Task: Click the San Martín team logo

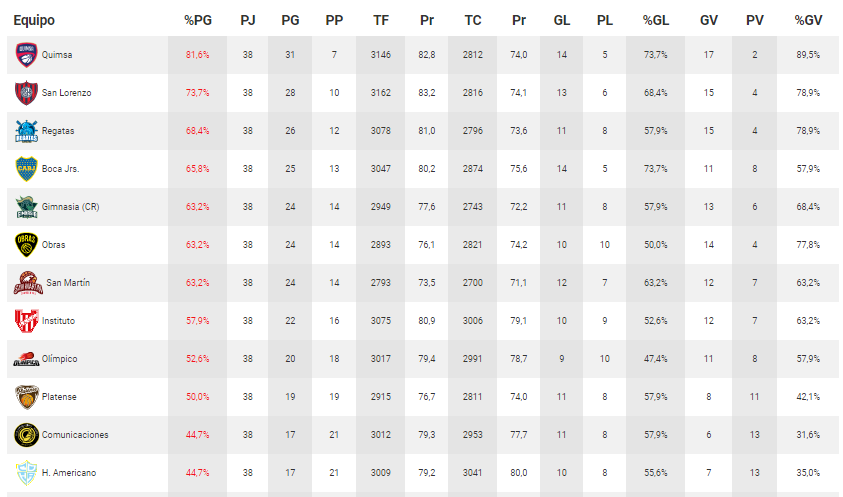Action: (x=28, y=283)
